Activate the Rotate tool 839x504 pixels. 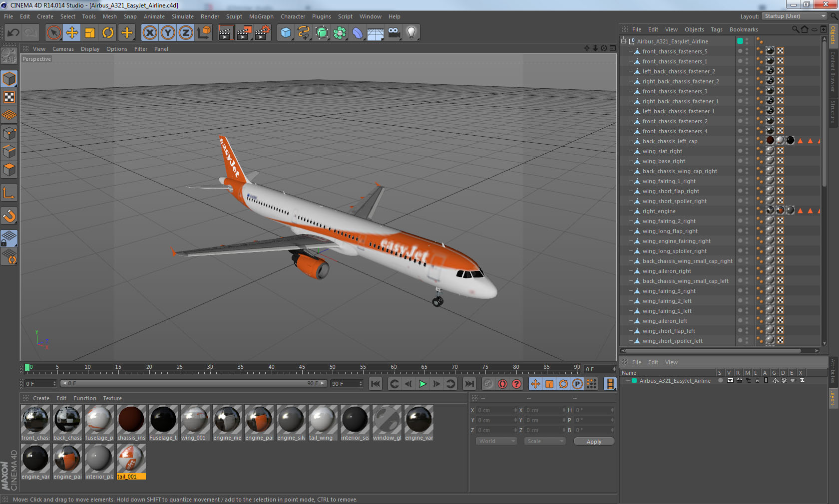tap(108, 33)
